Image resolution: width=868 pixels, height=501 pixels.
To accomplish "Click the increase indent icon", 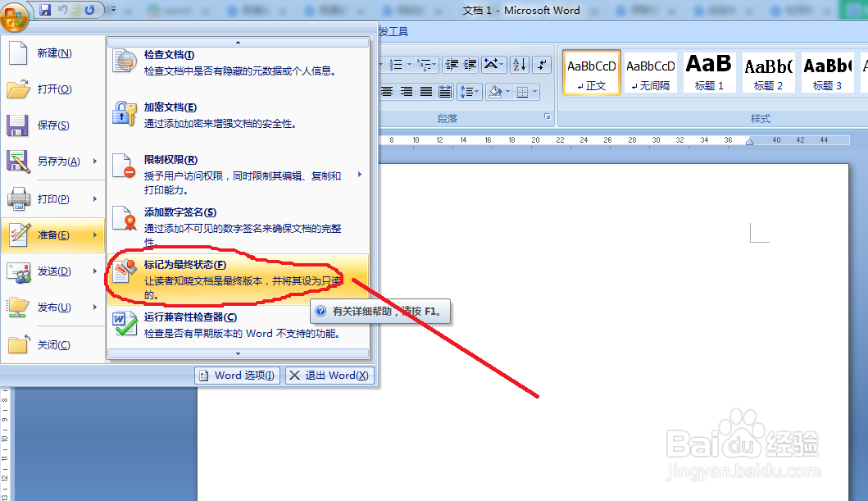I will [x=470, y=65].
